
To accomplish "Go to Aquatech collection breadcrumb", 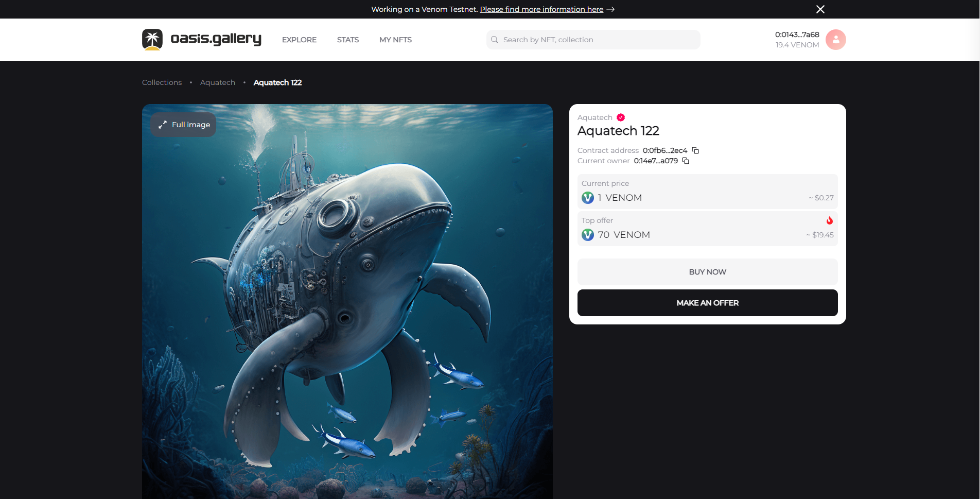I will coord(218,82).
